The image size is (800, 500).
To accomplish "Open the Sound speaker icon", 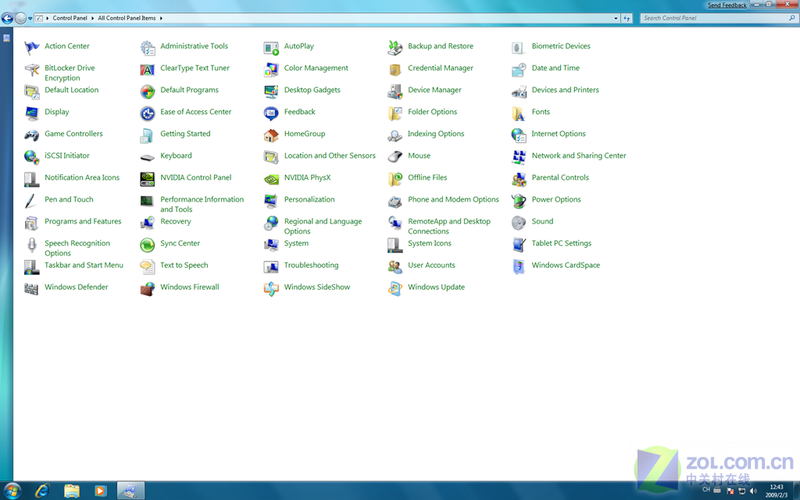I will click(518, 223).
